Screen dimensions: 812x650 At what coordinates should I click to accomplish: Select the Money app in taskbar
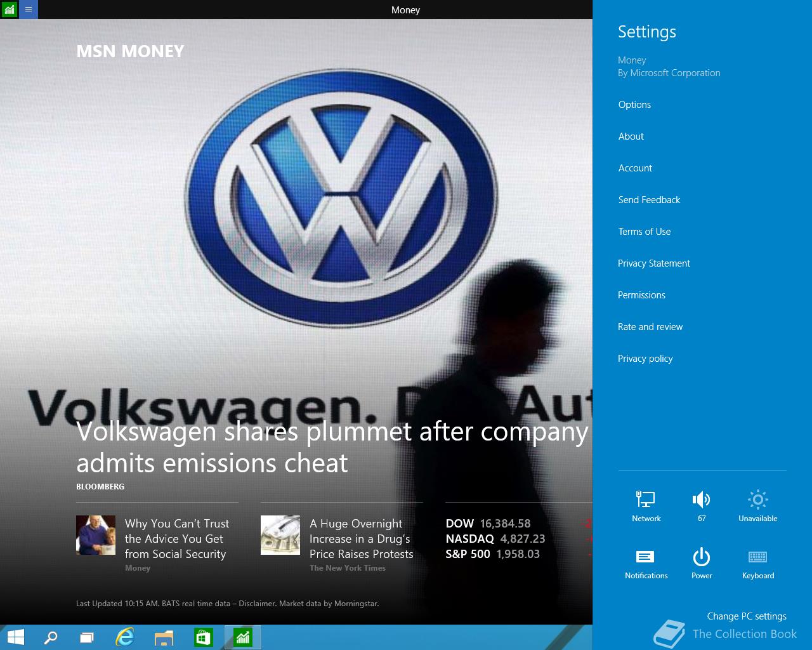tap(243, 637)
